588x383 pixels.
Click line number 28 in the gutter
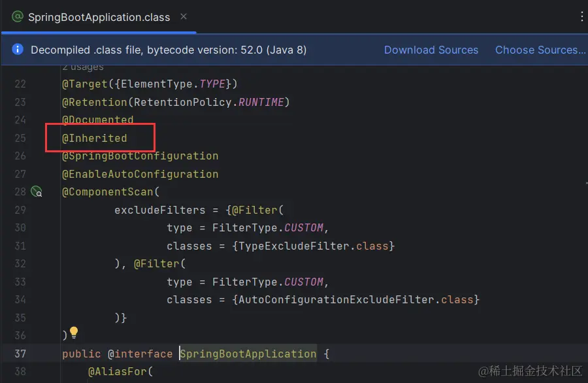pyautogui.click(x=20, y=191)
